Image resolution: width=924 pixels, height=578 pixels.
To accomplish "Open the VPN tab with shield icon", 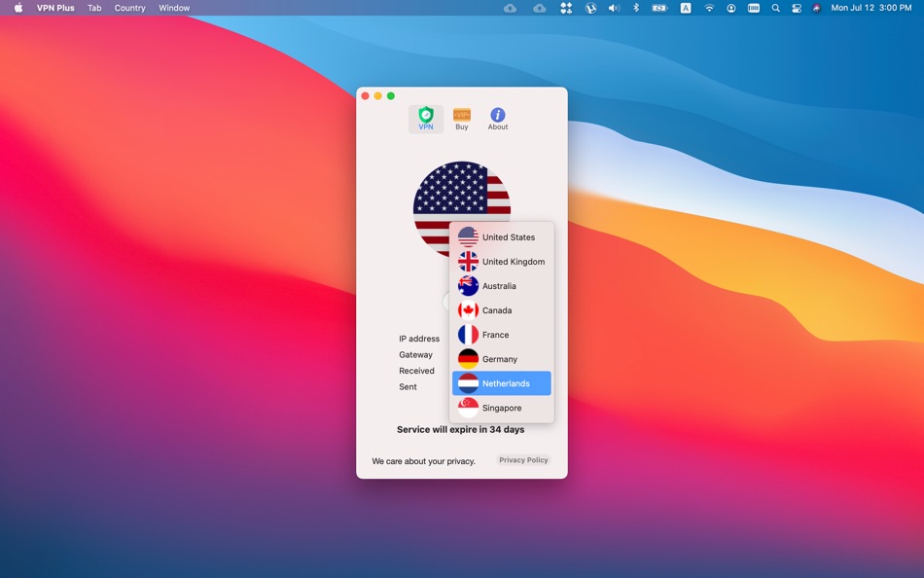I will coord(425,119).
